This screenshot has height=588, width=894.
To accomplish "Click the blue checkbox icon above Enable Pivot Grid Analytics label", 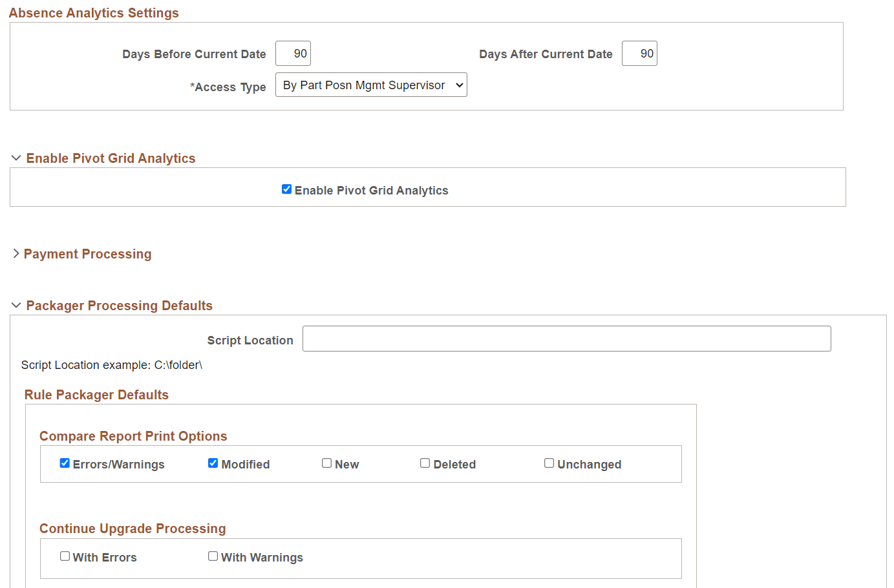I will click(286, 189).
